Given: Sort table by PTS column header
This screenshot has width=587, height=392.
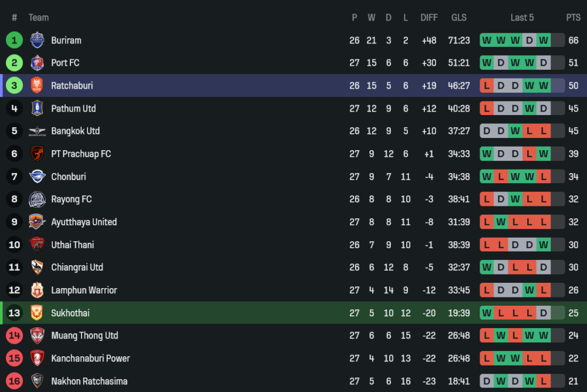Looking at the screenshot, I should click(573, 18).
